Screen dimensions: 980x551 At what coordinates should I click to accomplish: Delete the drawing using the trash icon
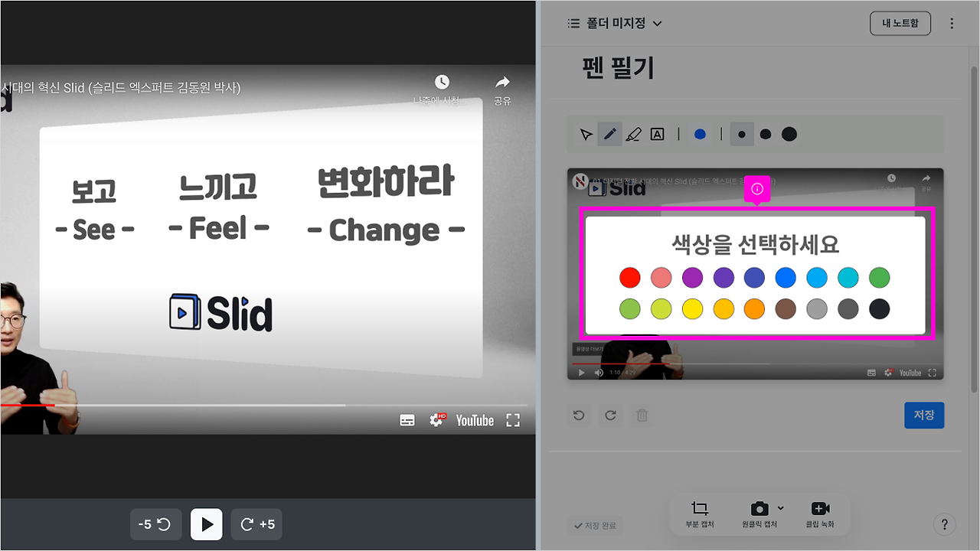[642, 415]
